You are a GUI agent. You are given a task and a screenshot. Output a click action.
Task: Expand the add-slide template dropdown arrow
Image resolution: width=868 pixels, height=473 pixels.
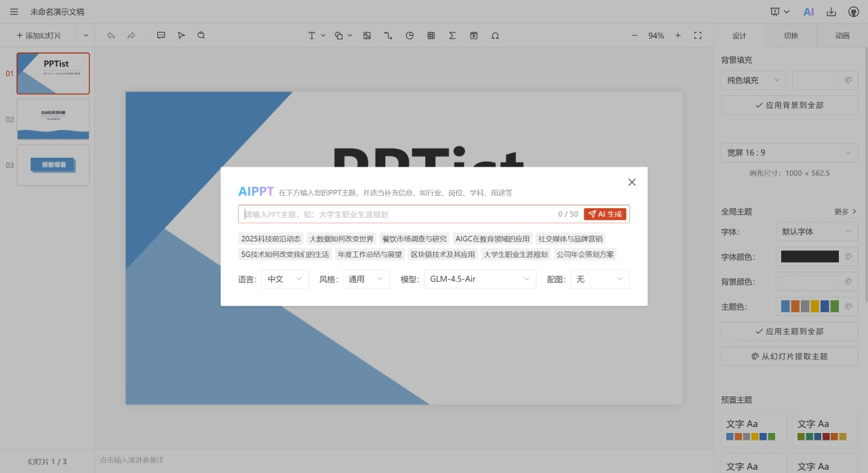pyautogui.click(x=85, y=35)
